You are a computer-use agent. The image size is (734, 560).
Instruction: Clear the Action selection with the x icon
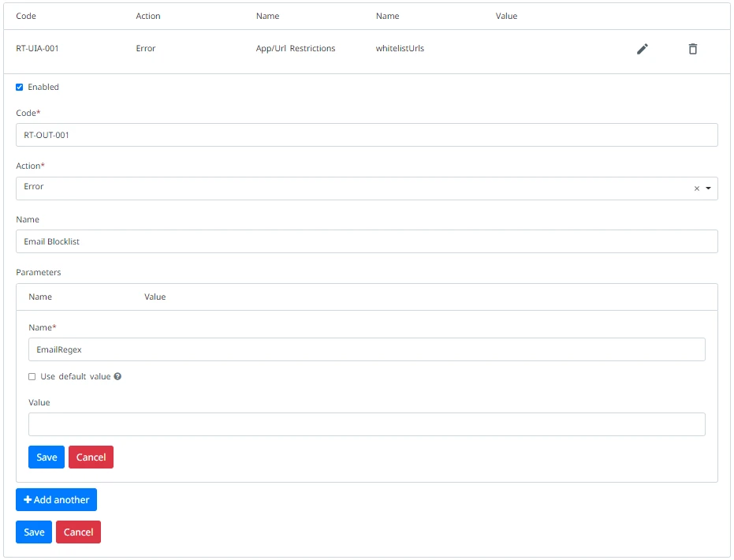point(696,189)
